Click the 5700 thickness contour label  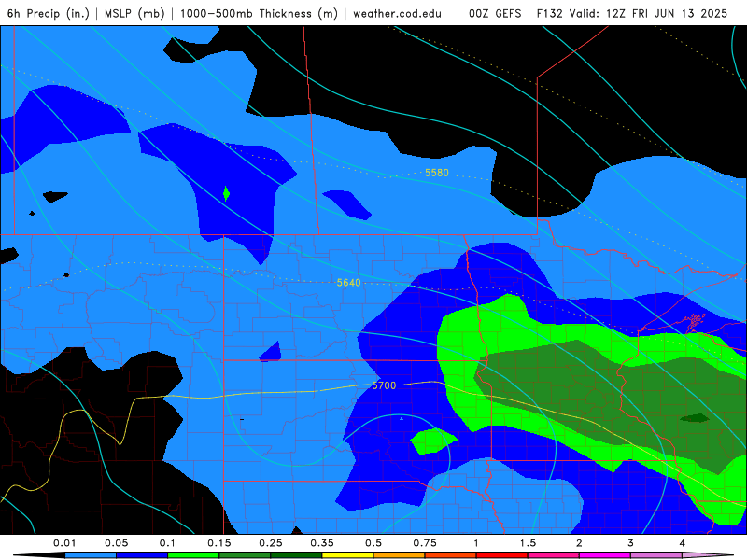tap(384, 385)
